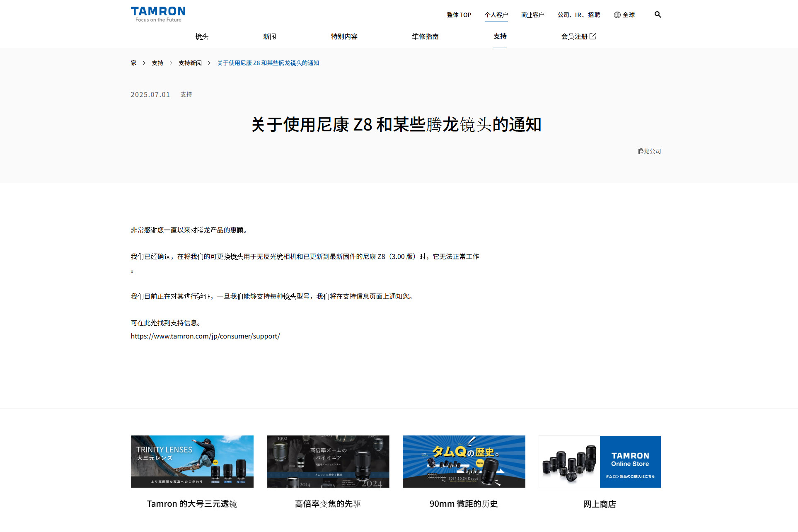The height and width of the screenshot is (532, 798).
Task: Go to 支持 breadcrumb link
Action: click(157, 63)
